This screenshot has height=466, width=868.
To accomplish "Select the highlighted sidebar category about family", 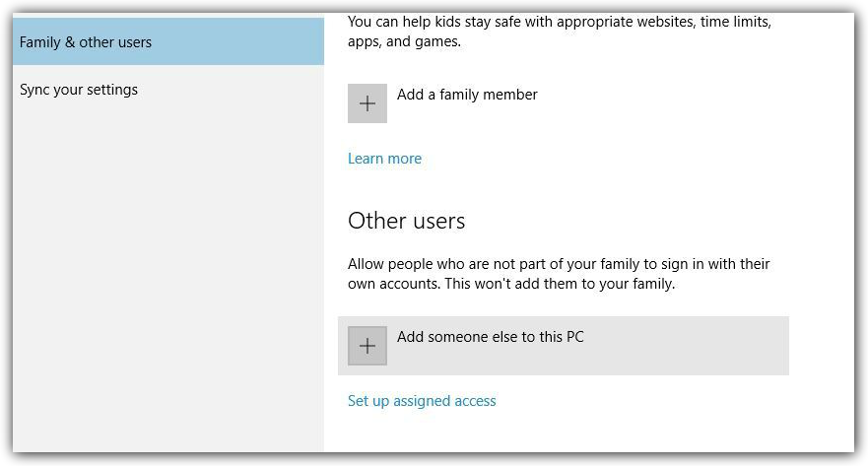I will click(168, 41).
